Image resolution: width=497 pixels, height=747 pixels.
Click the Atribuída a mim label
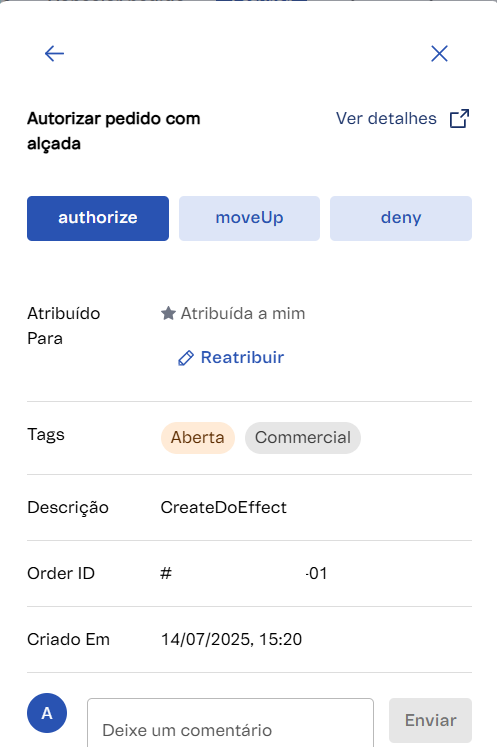coord(243,313)
